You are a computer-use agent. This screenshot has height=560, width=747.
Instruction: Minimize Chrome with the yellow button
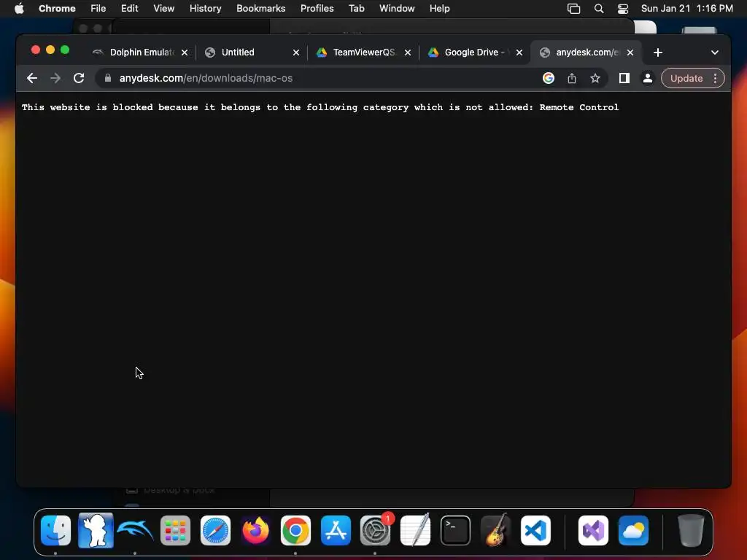(x=50, y=50)
